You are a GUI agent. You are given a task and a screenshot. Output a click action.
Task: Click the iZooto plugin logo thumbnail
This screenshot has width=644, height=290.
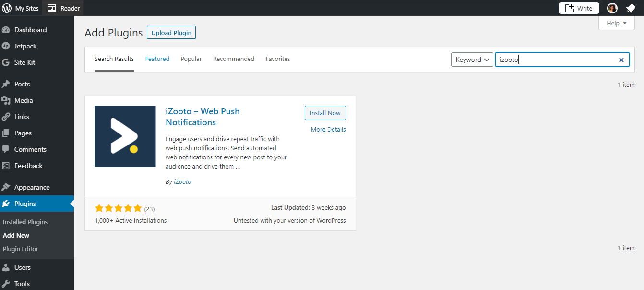(125, 136)
